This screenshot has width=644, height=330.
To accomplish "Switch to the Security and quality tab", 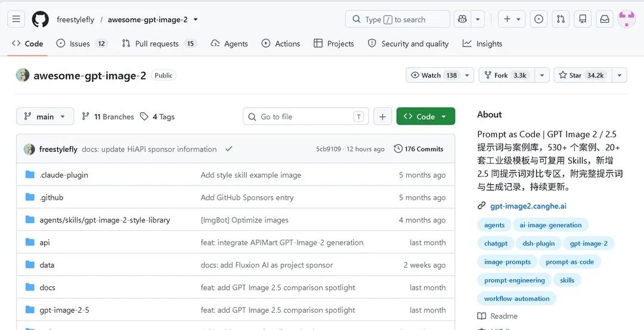I will pos(408,44).
